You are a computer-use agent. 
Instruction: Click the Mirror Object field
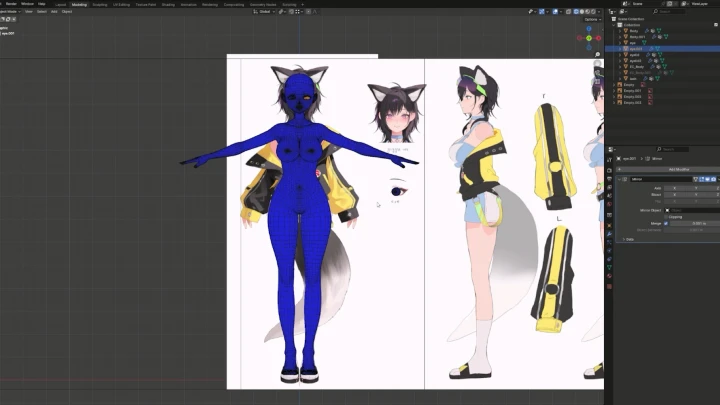pos(692,210)
